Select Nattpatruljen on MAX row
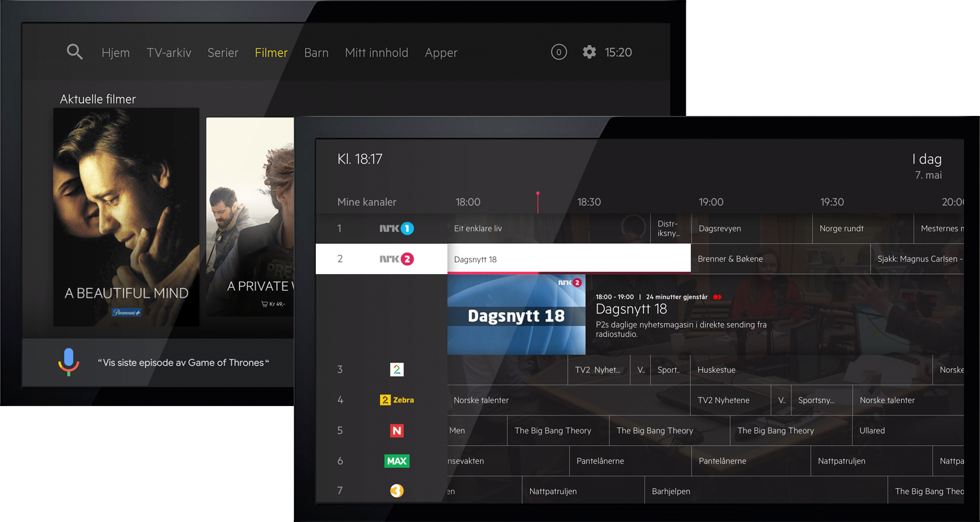The width and height of the screenshot is (980, 522). pos(871,461)
